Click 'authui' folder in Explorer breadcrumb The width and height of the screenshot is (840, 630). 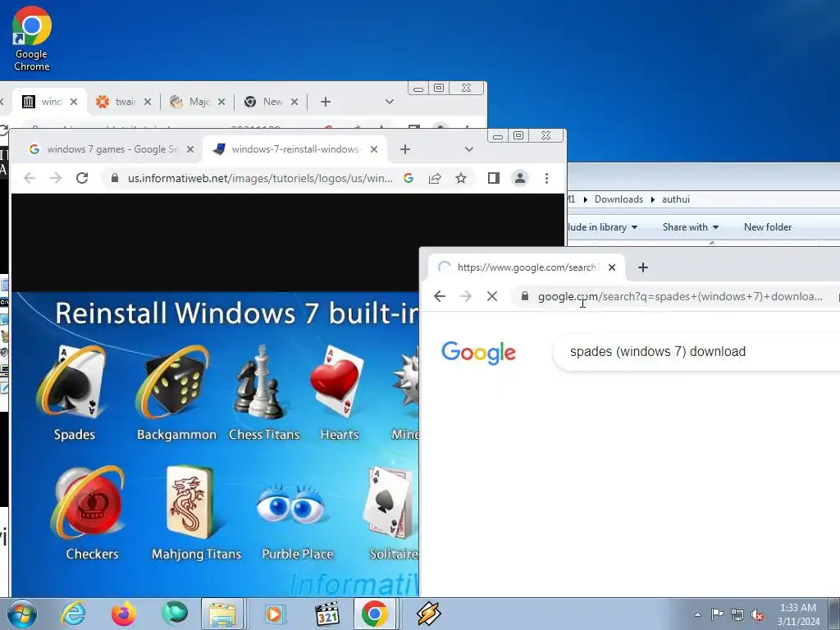(676, 199)
